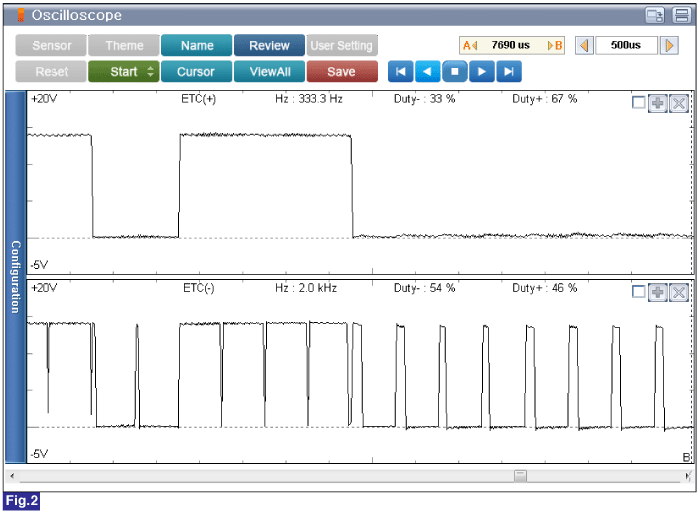The image size is (700, 514).
Task: Click ViewAll button
Action: pyautogui.click(x=269, y=71)
